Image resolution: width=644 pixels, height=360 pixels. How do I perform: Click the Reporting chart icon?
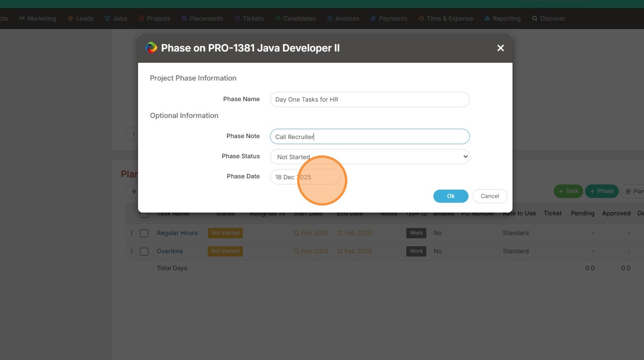[487, 19]
